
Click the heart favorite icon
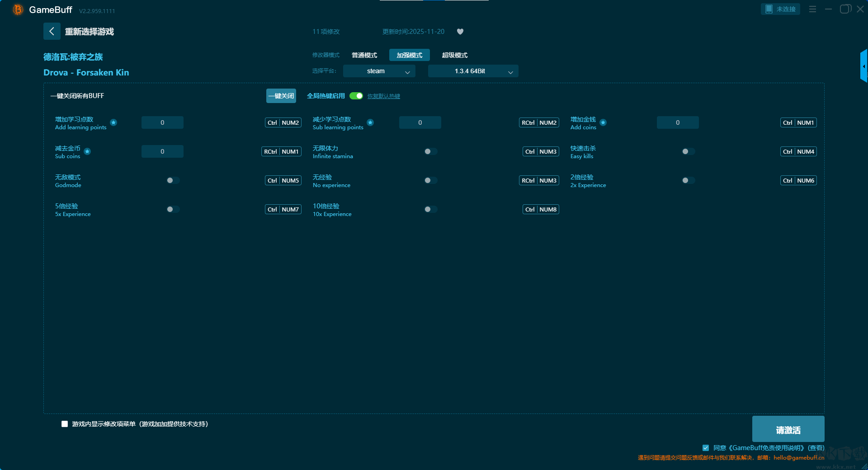pyautogui.click(x=460, y=32)
